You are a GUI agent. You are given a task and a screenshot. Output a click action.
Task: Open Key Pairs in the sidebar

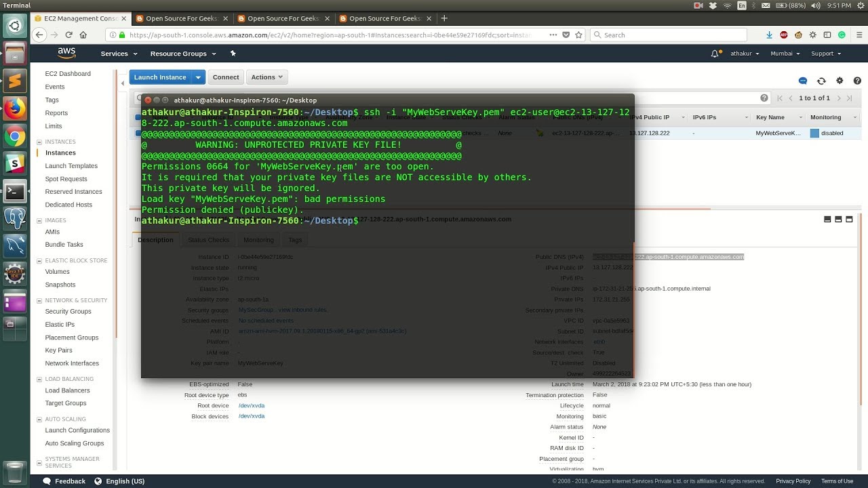(58, 350)
